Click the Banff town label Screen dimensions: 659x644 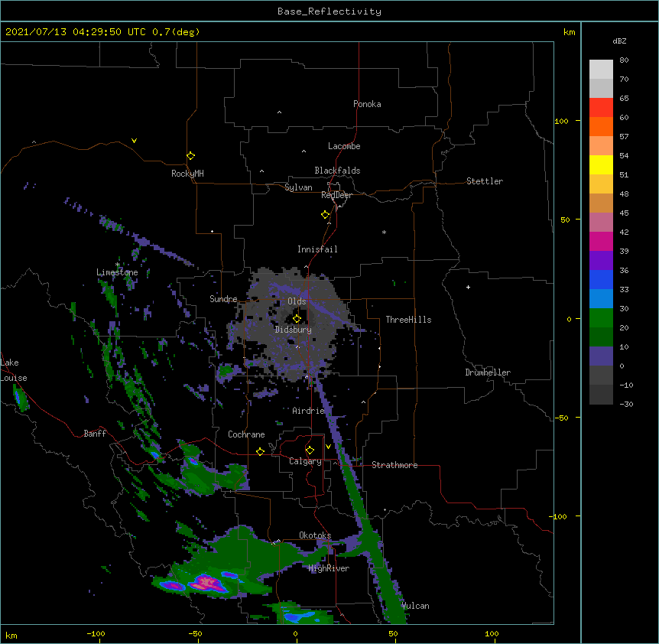point(95,434)
